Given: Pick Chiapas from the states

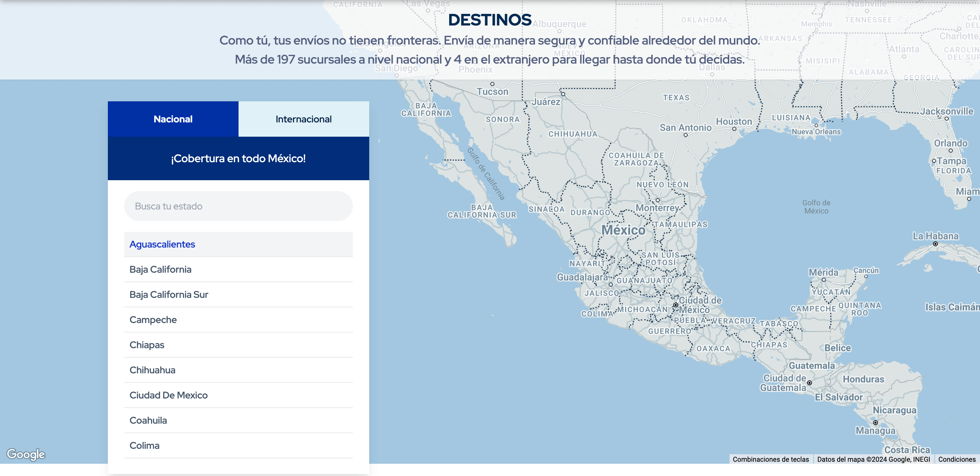Looking at the screenshot, I should coord(147,345).
